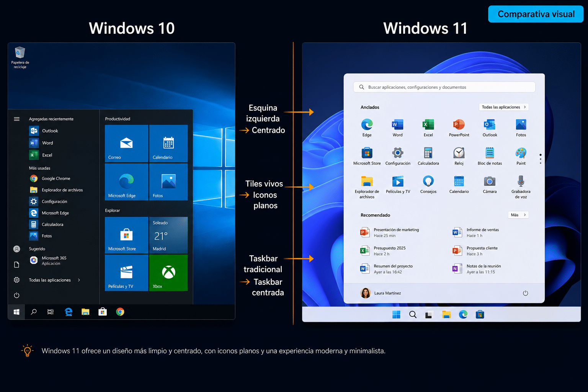Launch Cámara from Windows 11 pinned apps
Screen dimensions: 588x392
[490, 184]
